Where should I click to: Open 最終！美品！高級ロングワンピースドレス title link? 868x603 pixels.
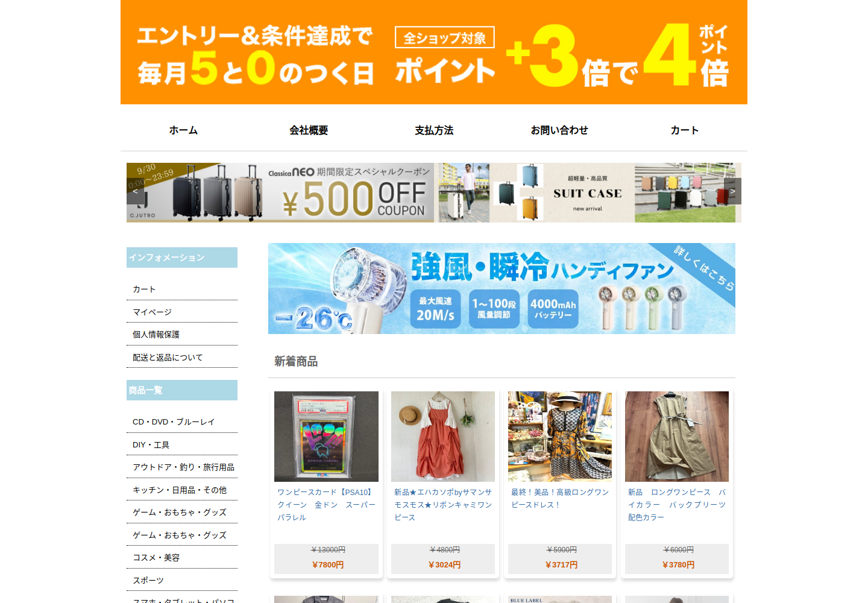[x=560, y=499]
